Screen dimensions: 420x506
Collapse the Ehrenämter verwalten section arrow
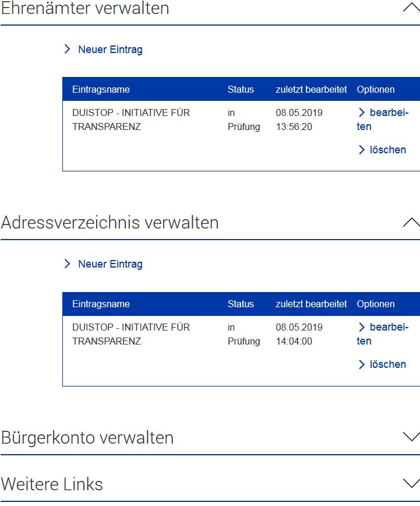coord(411,7)
